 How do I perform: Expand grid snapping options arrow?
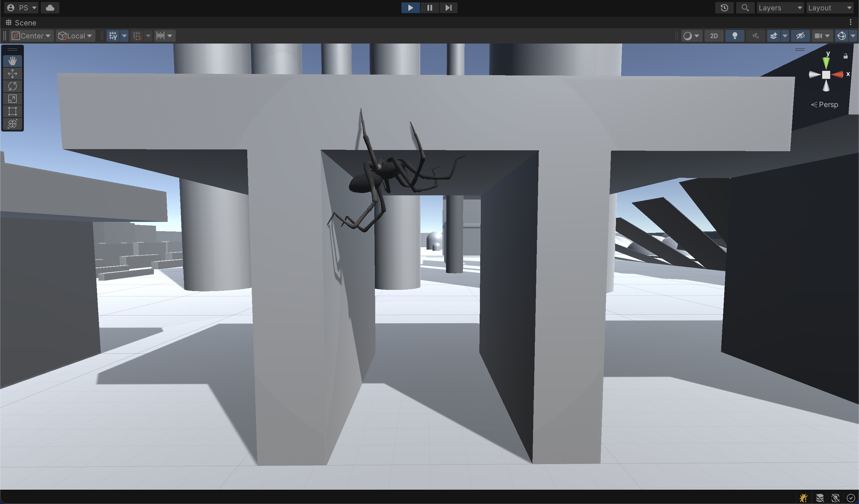click(x=148, y=36)
